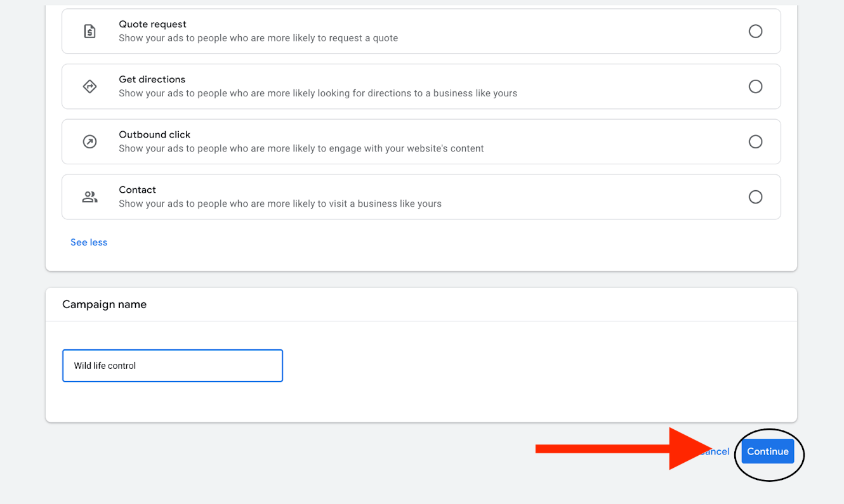
Task: Collapse the goal list with See less
Action: click(x=89, y=242)
